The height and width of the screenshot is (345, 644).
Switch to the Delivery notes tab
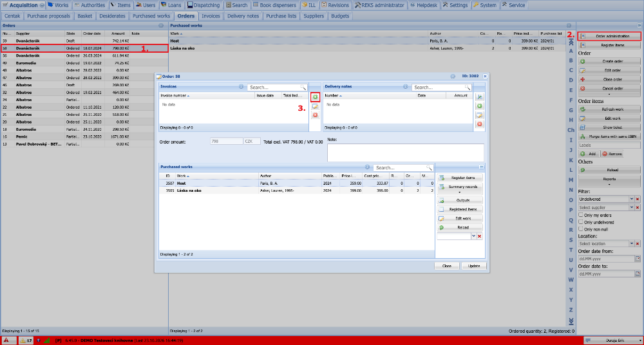[243, 16]
